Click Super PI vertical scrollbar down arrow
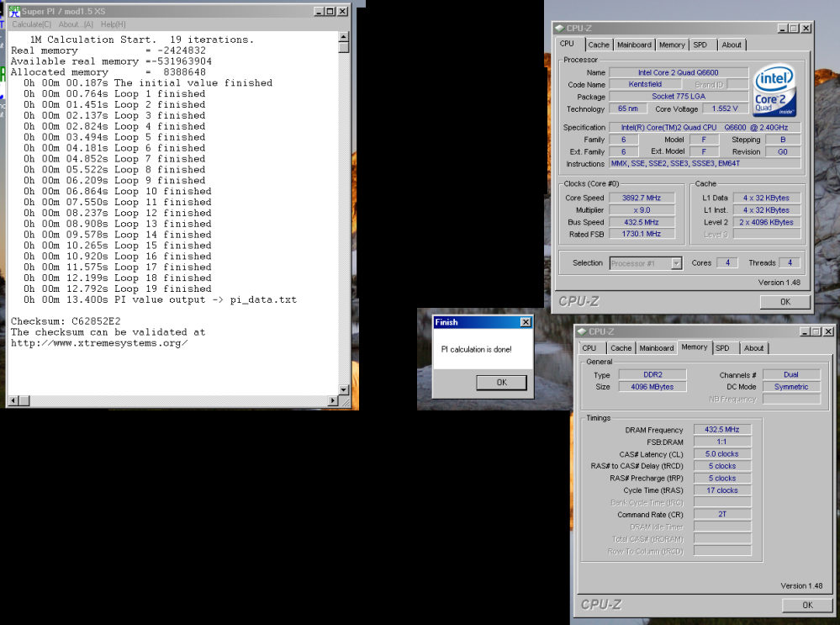840x625 pixels. click(344, 389)
